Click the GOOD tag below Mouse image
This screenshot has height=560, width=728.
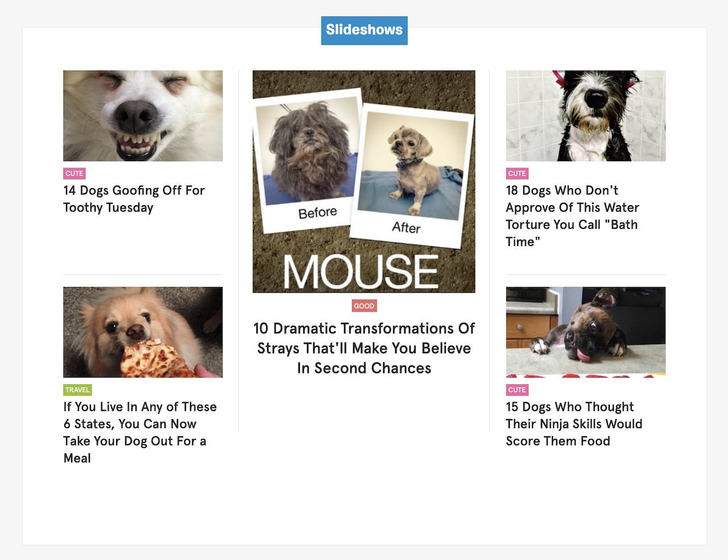click(x=364, y=306)
